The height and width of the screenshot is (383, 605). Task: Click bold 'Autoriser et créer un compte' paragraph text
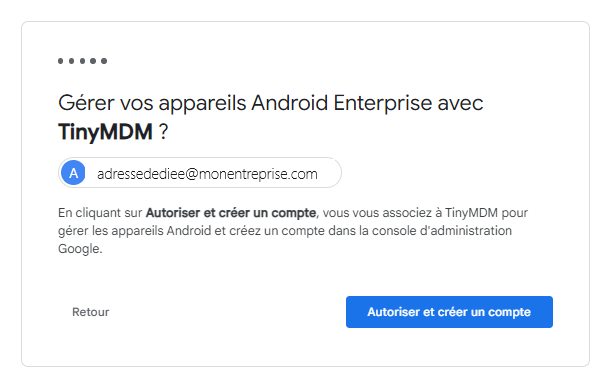(x=231, y=213)
